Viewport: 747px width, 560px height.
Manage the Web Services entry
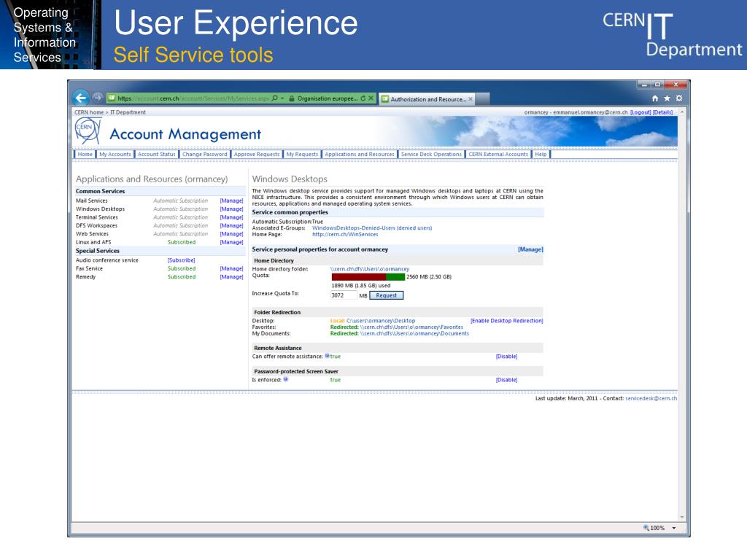(x=231, y=234)
